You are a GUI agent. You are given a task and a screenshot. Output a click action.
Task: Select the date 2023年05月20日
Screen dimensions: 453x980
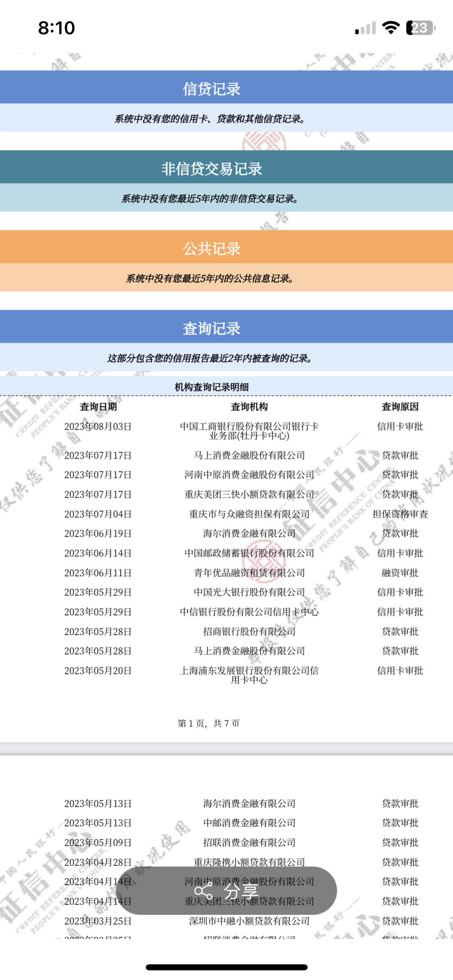pos(98,671)
